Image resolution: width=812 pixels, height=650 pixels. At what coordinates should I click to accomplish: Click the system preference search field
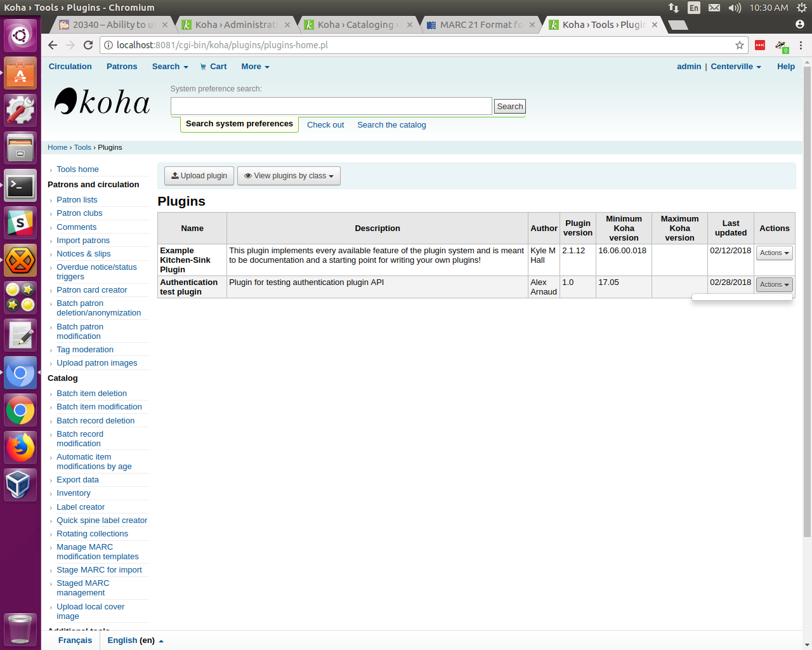click(331, 106)
